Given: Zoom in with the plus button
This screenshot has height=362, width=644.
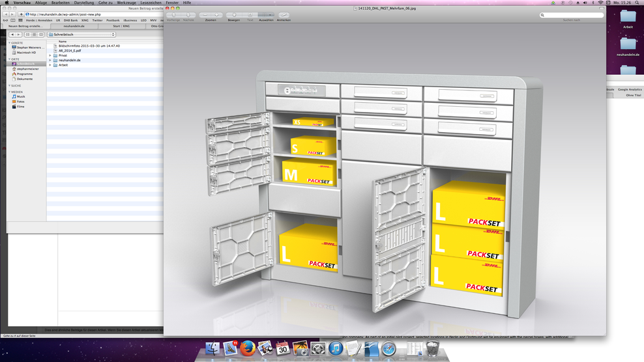Looking at the screenshot, I should 217,15.
